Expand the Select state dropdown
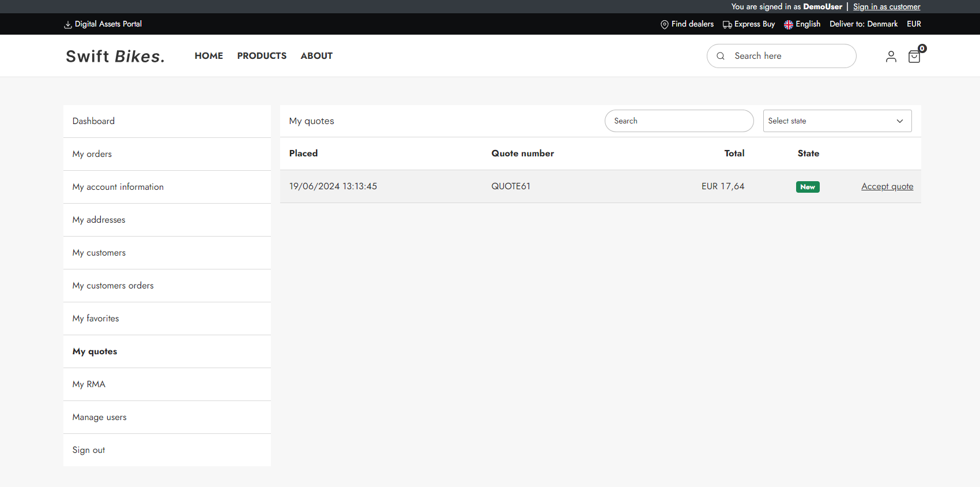Screen dimensions: 980x487 click(837, 121)
